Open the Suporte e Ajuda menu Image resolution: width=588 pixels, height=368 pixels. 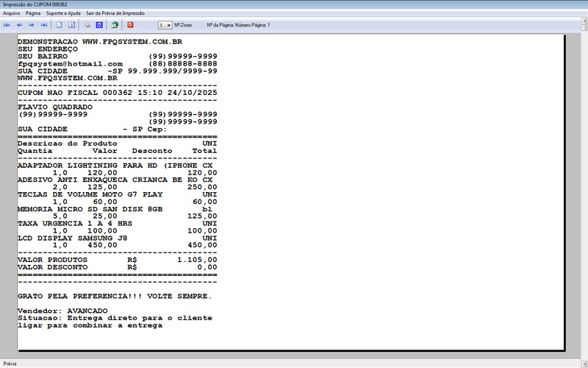click(x=63, y=13)
